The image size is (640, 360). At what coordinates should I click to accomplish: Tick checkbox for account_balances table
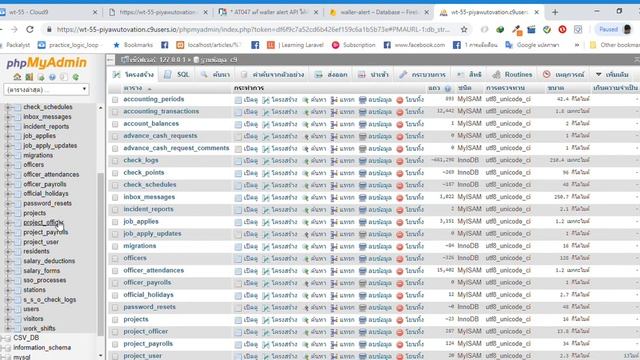[115, 124]
